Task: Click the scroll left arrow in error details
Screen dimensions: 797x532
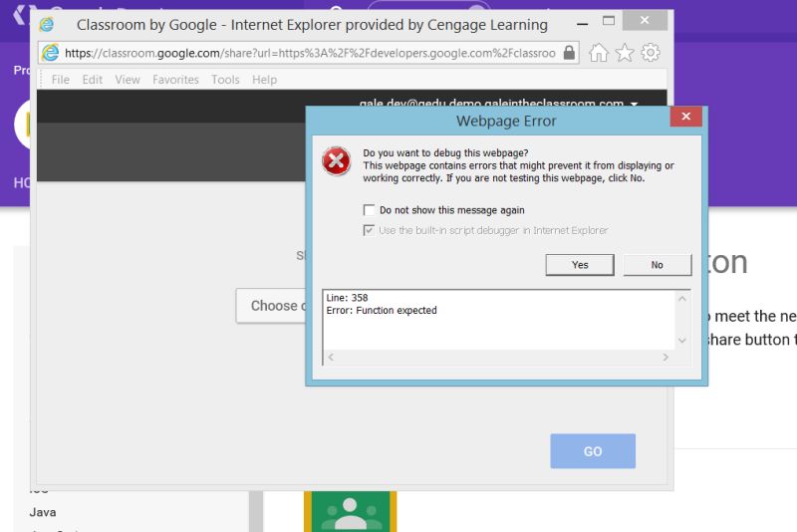Action: [331, 358]
